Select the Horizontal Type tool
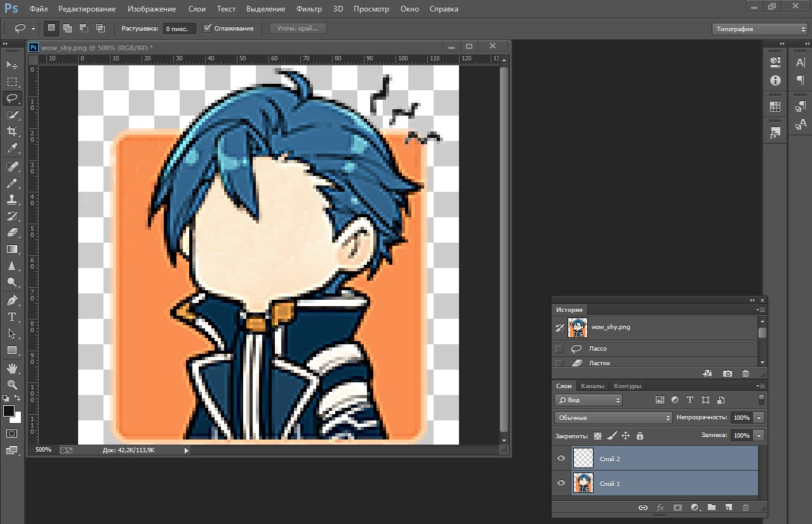This screenshot has height=524, width=812. (12, 316)
